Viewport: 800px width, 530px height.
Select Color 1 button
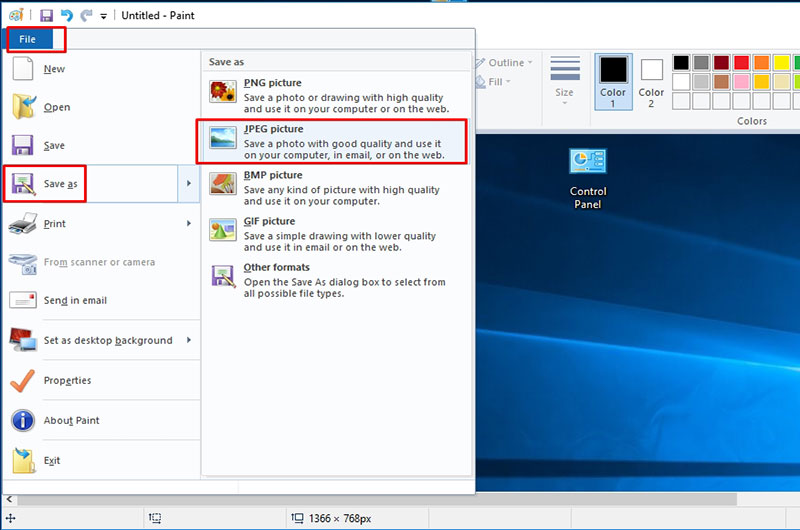click(x=613, y=82)
